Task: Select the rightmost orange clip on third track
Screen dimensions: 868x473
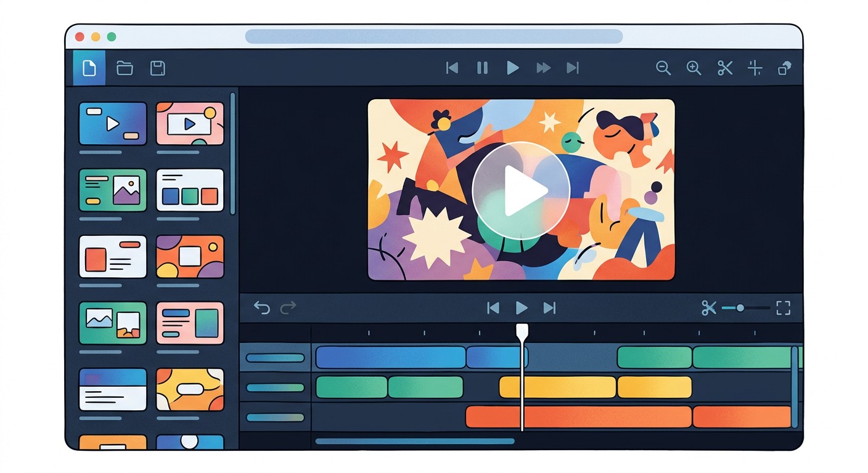Action: [742, 417]
